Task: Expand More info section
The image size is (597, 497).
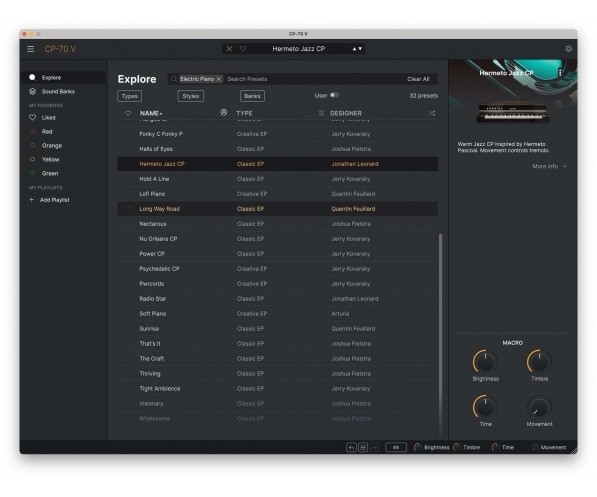Action: point(549,166)
